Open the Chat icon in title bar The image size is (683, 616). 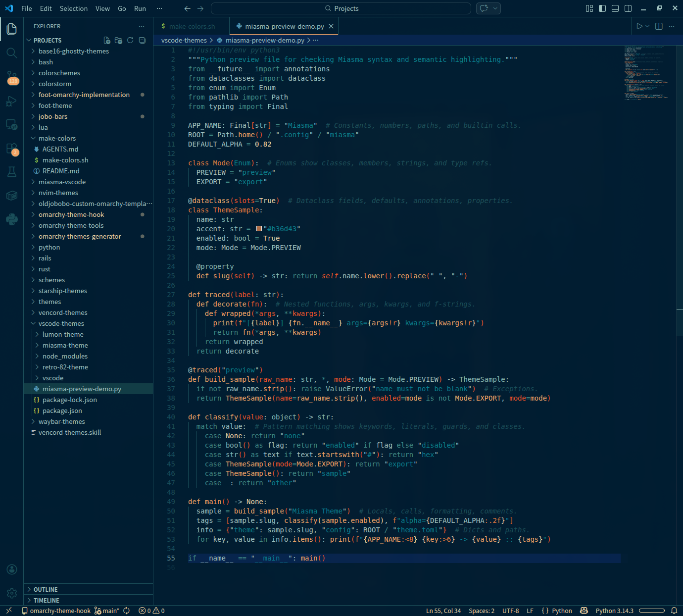pyautogui.click(x=484, y=8)
